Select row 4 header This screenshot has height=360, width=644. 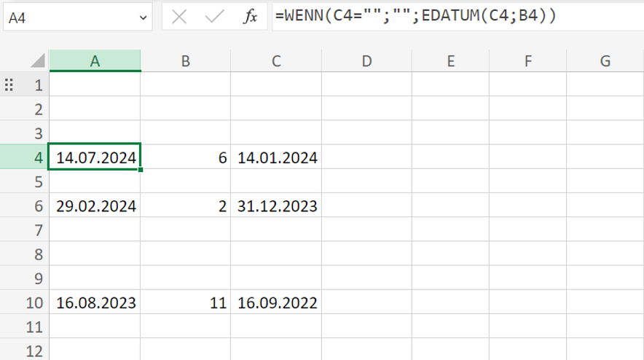(x=25, y=157)
